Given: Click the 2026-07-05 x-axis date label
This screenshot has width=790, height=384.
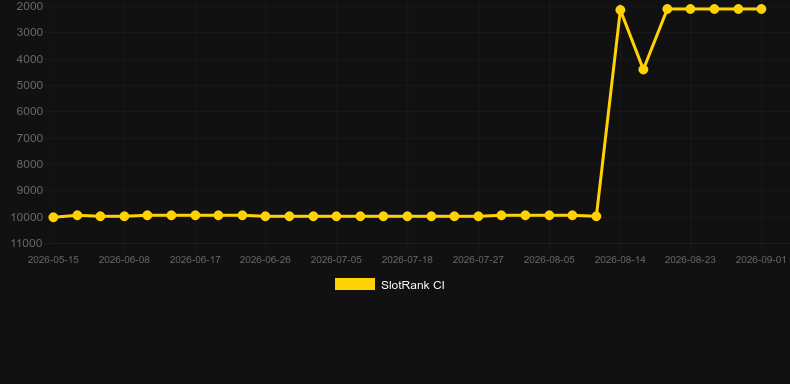Looking at the screenshot, I should (x=336, y=260).
